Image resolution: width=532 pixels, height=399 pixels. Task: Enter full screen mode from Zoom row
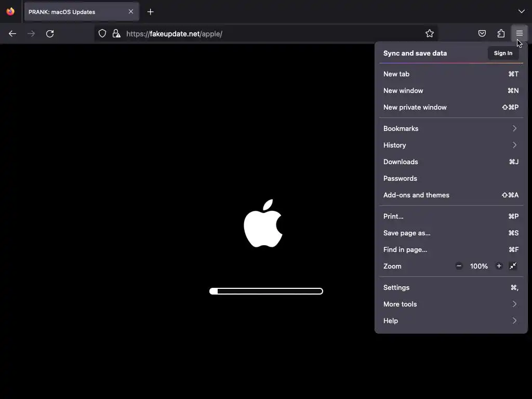point(513,266)
